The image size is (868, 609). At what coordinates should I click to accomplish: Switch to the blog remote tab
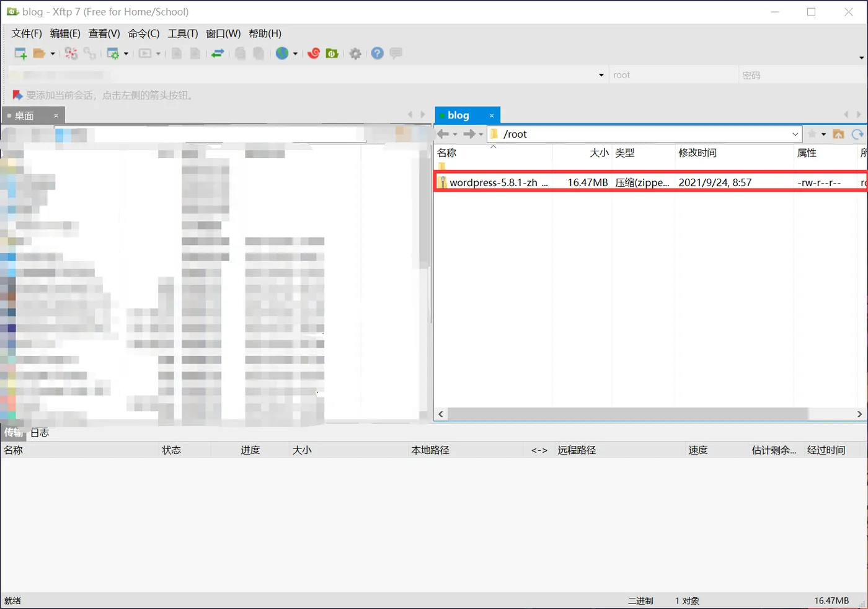[x=467, y=115]
